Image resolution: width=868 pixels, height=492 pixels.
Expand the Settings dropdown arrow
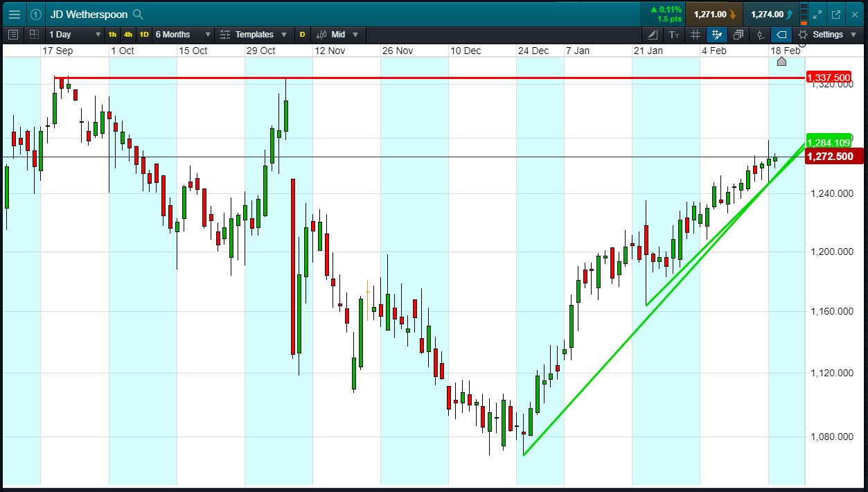[852, 35]
